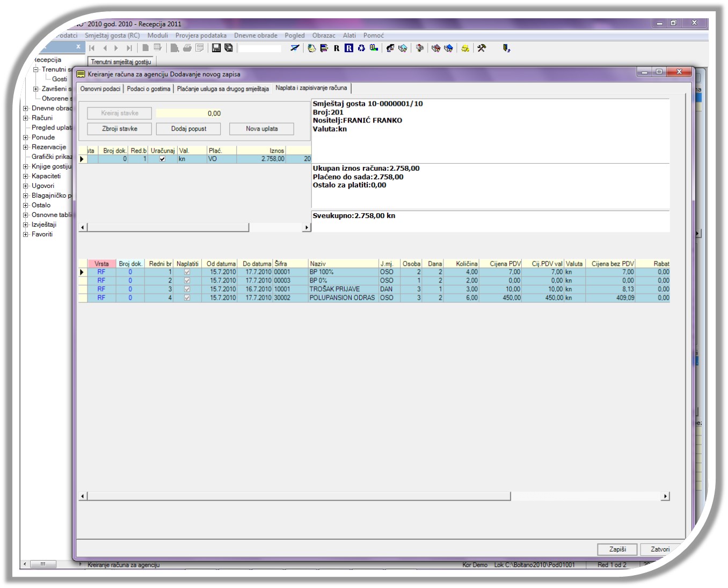Expand the Rezervacije tree node
The height and width of the screenshot is (588, 728).
25,147
